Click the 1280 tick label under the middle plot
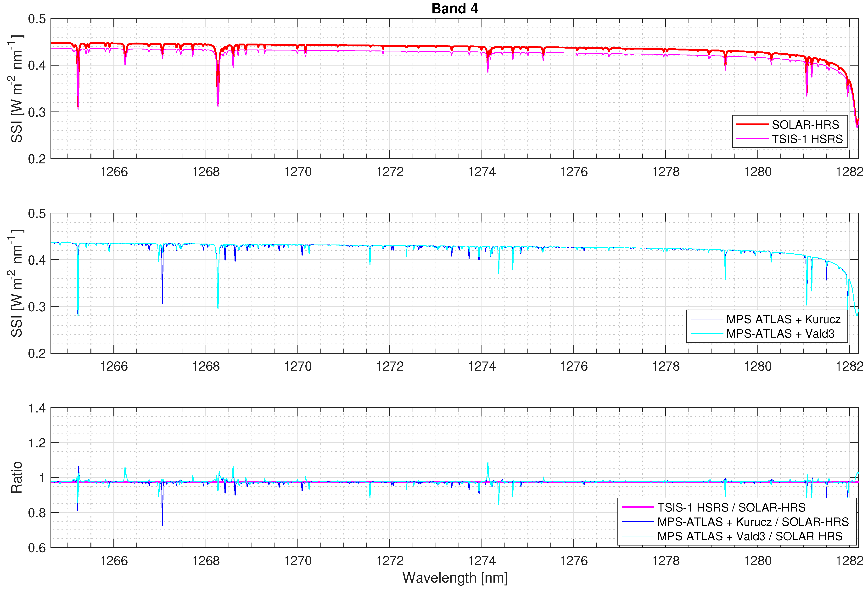 pyautogui.click(x=757, y=366)
